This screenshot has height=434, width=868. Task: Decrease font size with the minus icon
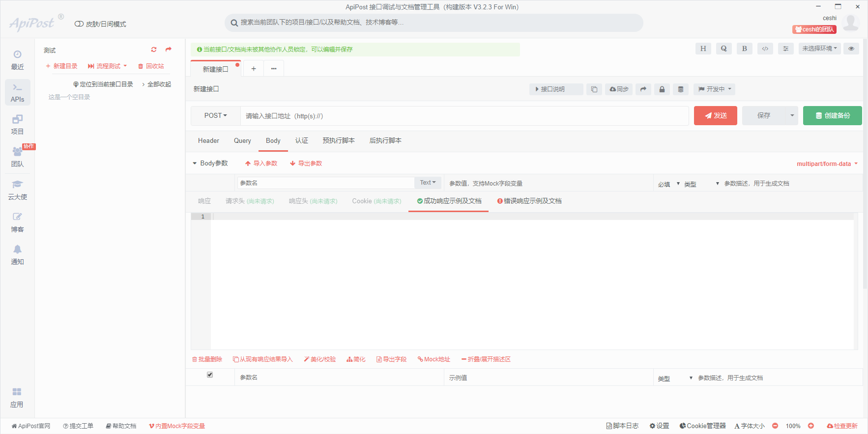click(x=775, y=426)
